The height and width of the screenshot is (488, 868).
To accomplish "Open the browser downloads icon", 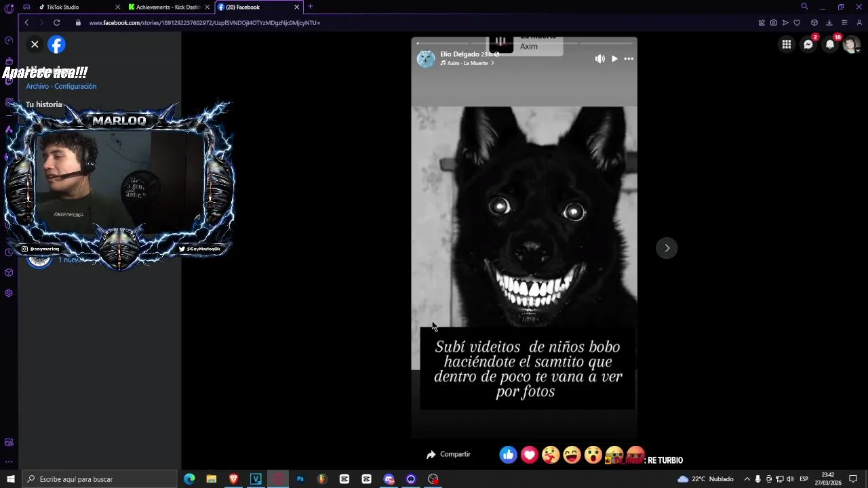I will pos(829,22).
